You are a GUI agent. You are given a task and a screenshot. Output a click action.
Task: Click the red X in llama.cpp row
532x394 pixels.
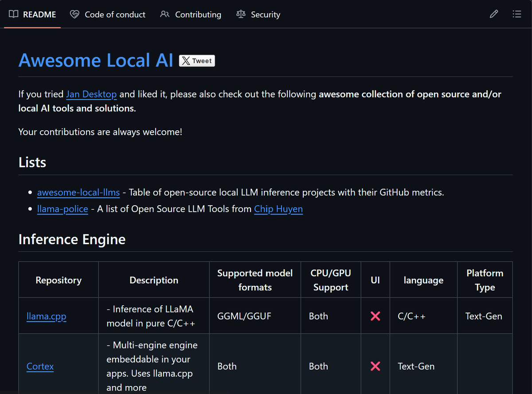click(x=376, y=316)
